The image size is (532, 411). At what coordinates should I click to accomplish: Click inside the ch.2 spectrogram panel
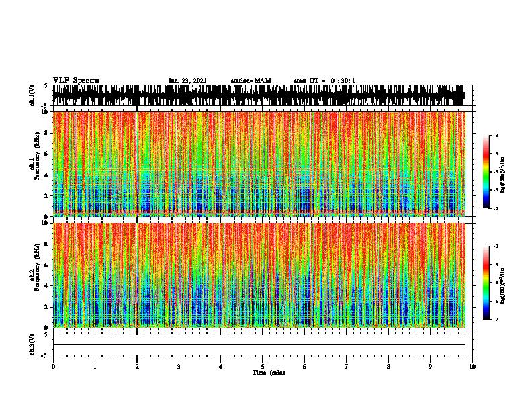(x=259, y=275)
